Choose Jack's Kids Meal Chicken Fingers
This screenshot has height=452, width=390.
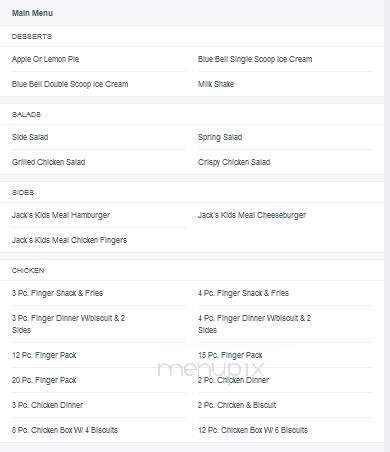[x=69, y=240]
